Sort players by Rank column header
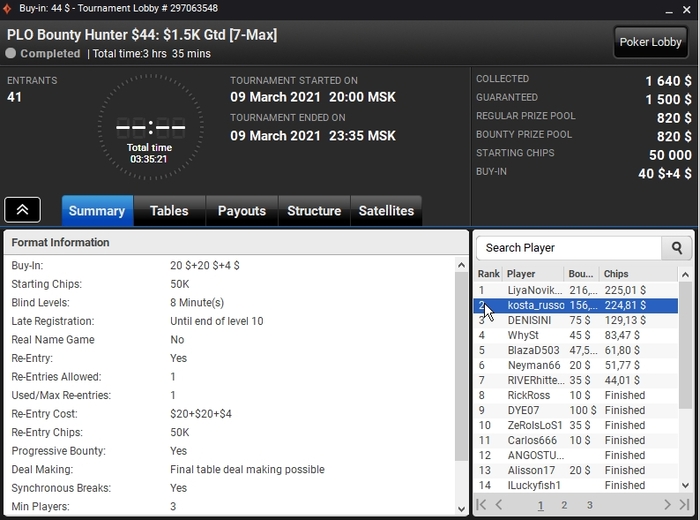This screenshot has width=700, height=520. pyautogui.click(x=488, y=274)
